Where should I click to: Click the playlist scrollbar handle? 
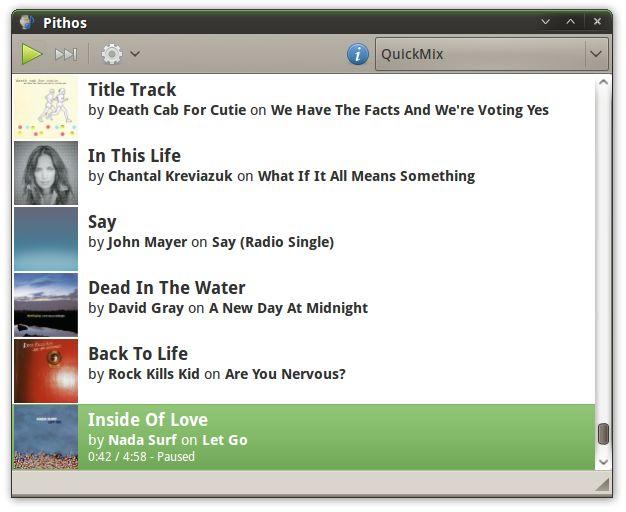click(x=603, y=434)
